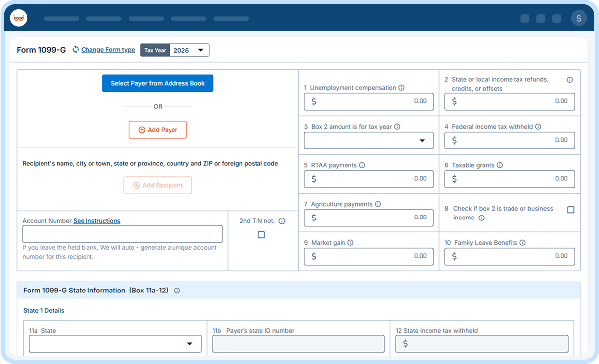Click Unemployment compensation amount field

coord(369,102)
